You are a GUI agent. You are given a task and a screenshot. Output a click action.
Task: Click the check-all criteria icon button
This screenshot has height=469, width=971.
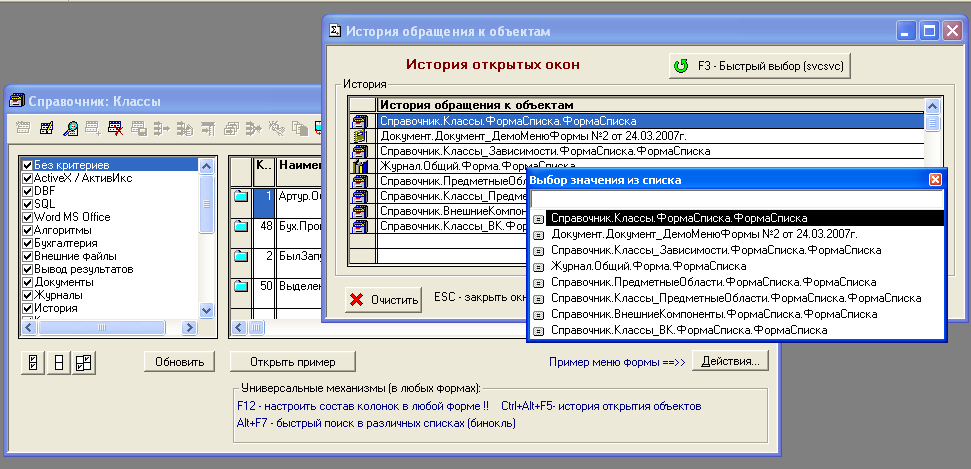[33, 362]
